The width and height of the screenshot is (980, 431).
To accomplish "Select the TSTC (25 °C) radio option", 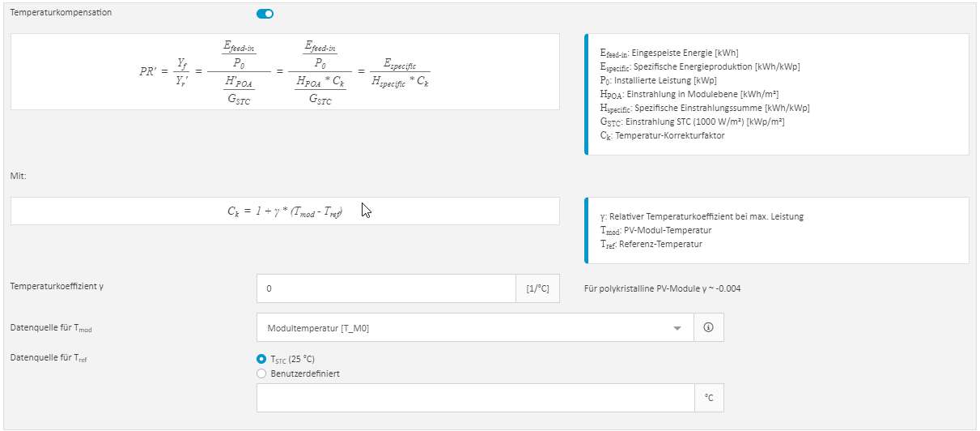I will 261,359.
